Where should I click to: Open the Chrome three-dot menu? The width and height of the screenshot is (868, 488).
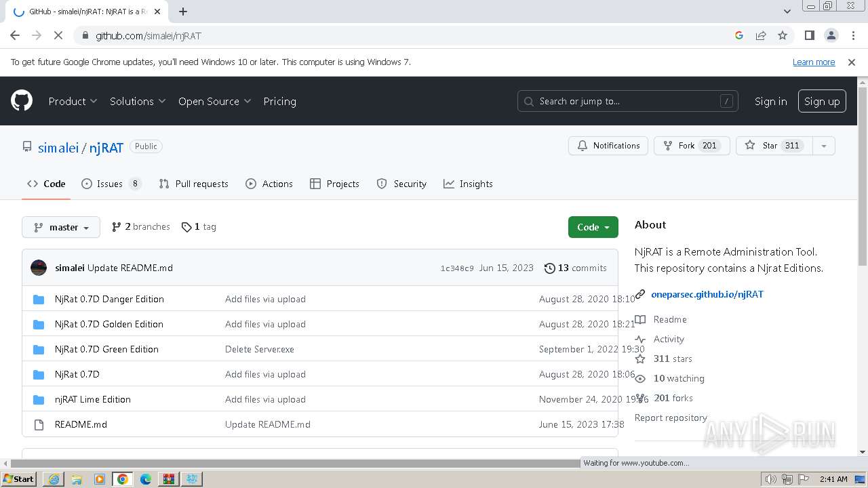(x=852, y=35)
